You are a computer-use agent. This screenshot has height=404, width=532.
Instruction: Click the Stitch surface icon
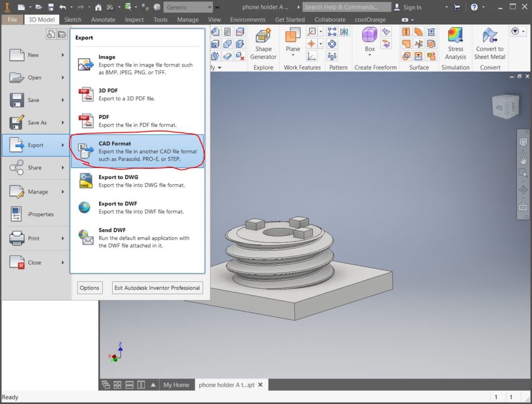pos(406,32)
